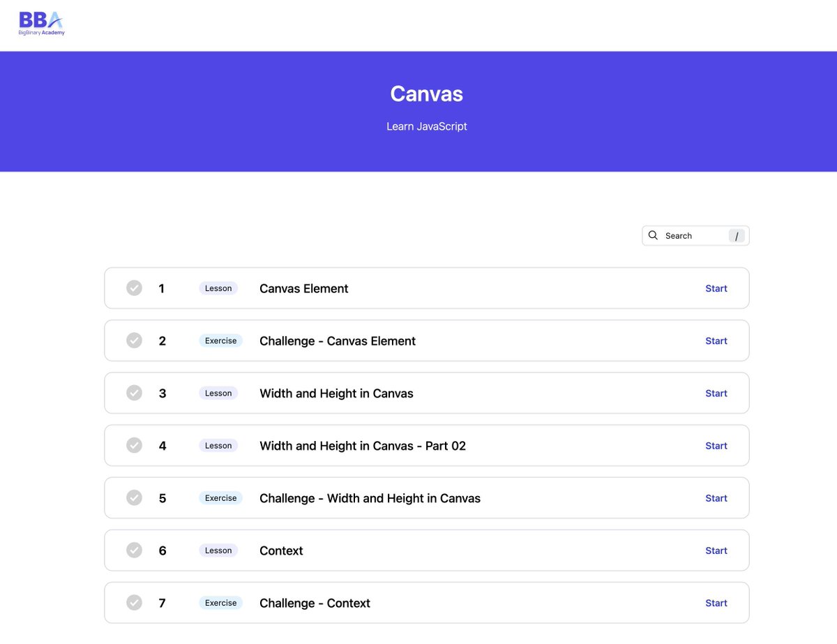Toggle completion check for Challenge - Canvas Element
This screenshot has width=837, height=644.
(134, 340)
